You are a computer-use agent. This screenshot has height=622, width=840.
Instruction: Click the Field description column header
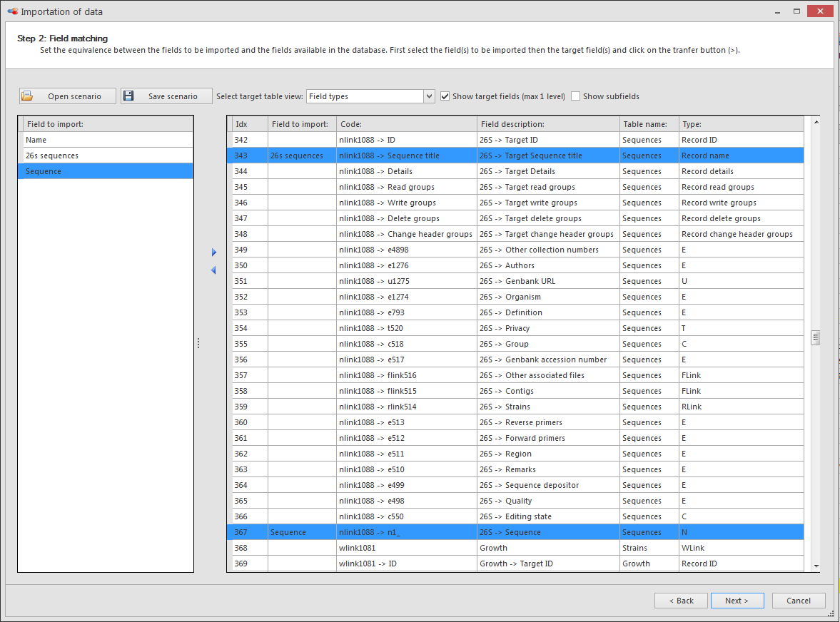tap(548, 124)
